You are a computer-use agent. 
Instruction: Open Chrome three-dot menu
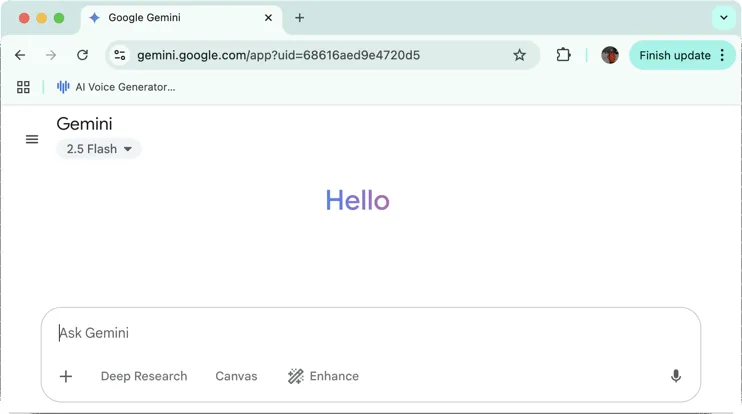coord(722,55)
